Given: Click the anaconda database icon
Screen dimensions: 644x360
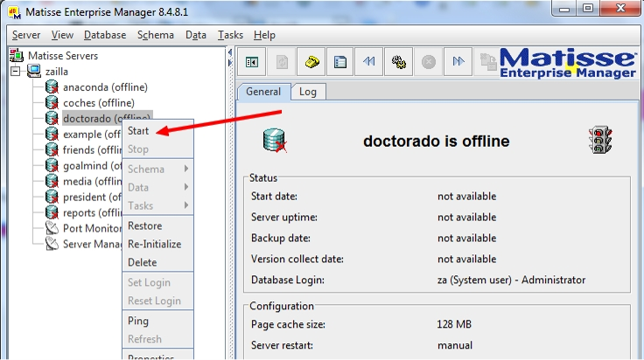Looking at the screenshot, I should 52,87.
